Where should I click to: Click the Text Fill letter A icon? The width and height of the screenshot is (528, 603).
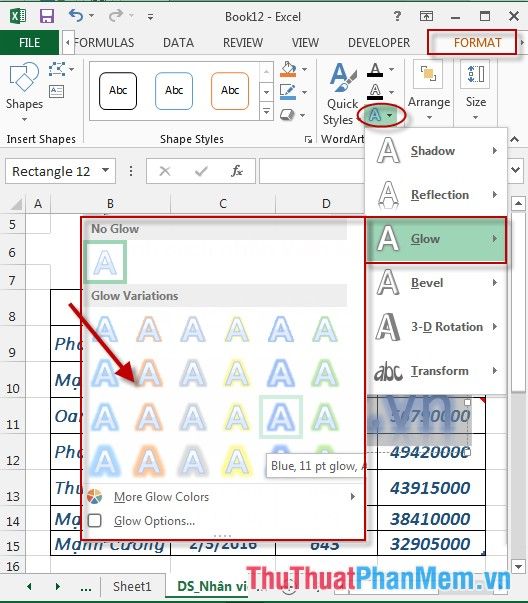coord(375,70)
